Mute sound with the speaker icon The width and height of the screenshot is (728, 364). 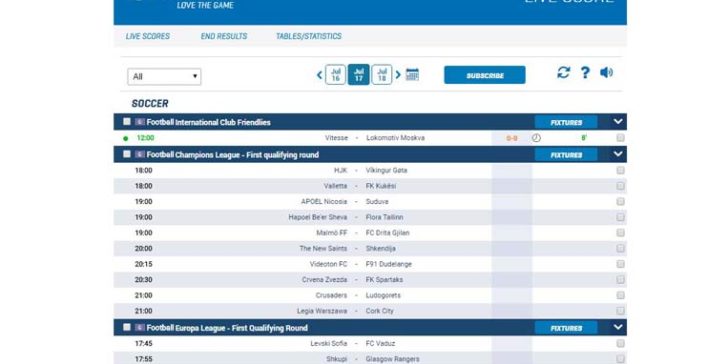tap(606, 72)
